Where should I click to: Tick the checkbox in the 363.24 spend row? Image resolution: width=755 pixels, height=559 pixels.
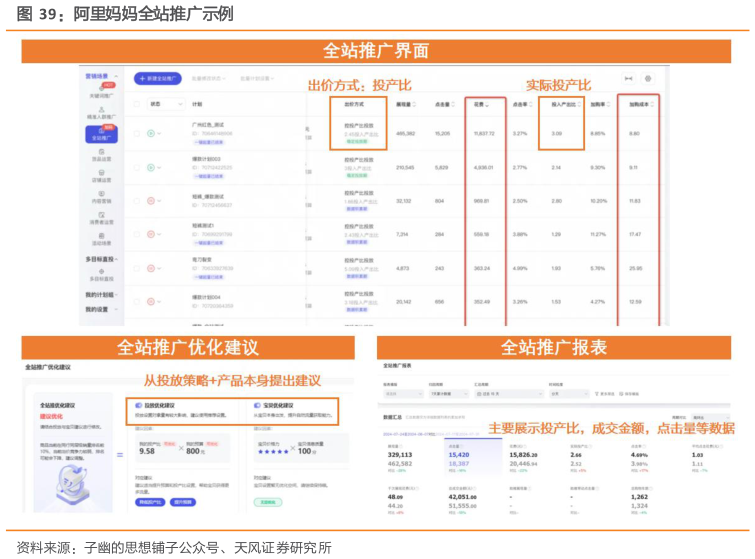137,268
